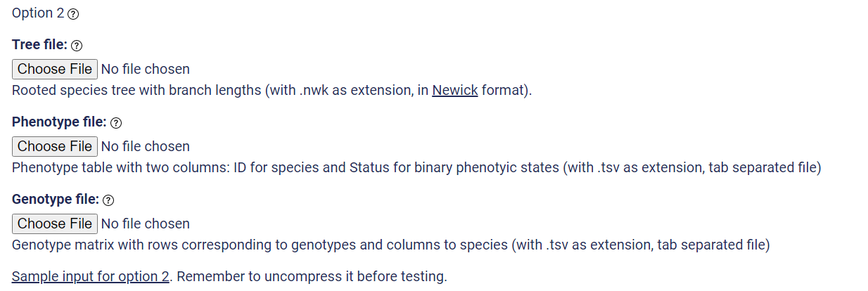Open the Newick format link
The width and height of the screenshot is (868, 291).
pos(455,90)
